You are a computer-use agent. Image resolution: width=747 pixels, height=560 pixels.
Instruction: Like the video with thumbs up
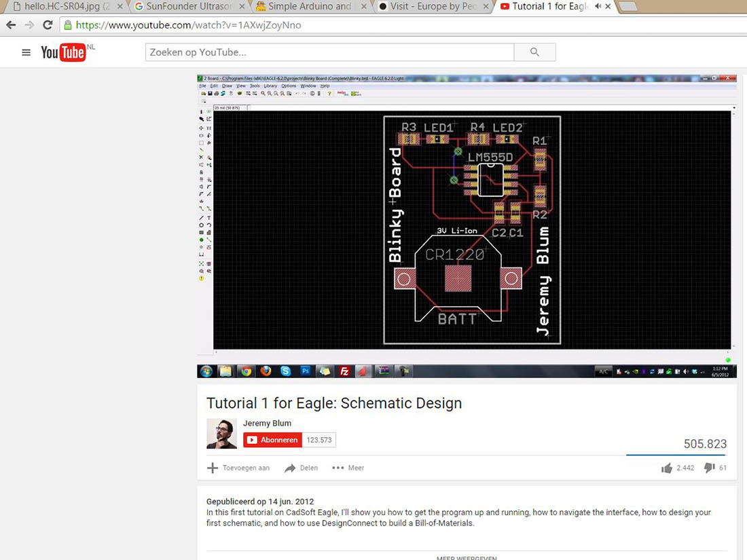click(x=666, y=468)
